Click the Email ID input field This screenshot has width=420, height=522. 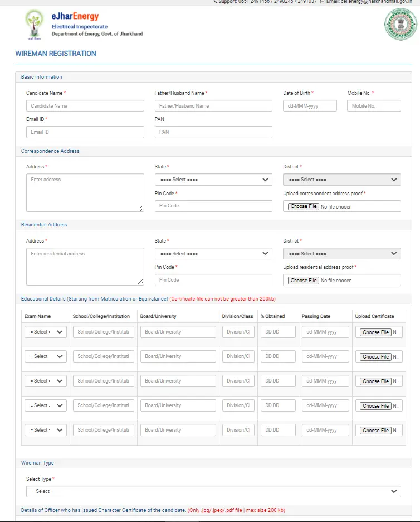pos(85,132)
